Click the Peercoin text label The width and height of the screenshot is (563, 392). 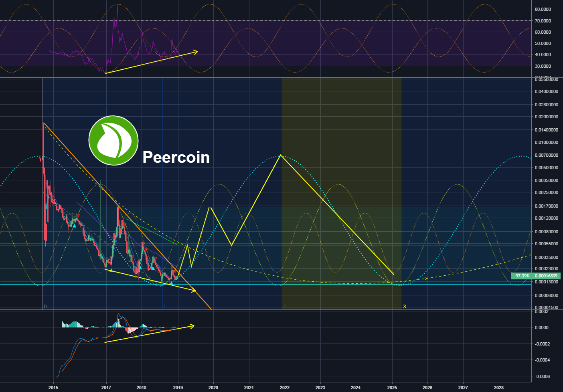(x=176, y=157)
